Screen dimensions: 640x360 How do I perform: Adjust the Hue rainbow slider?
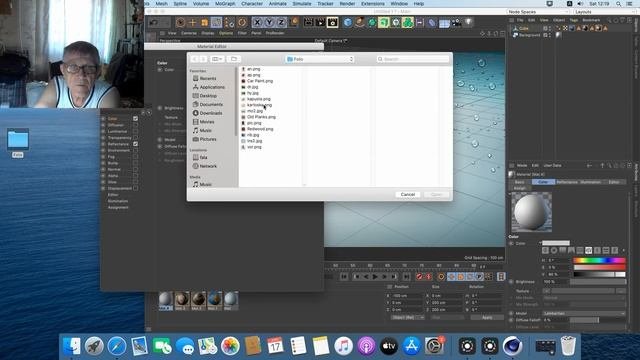click(599, 260)
